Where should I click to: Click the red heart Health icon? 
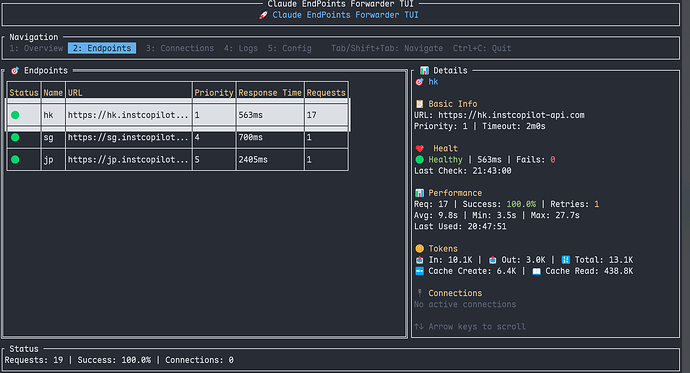419,149
